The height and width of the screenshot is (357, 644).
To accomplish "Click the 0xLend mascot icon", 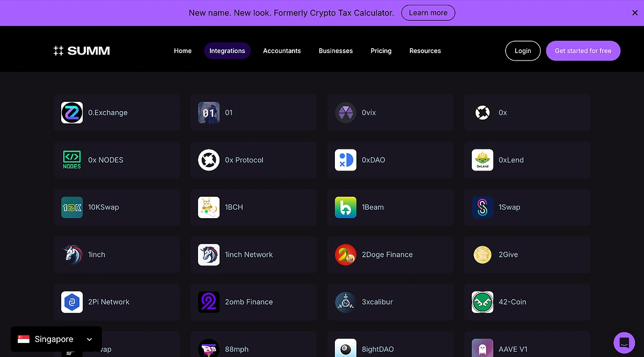I will coord(482,160).
